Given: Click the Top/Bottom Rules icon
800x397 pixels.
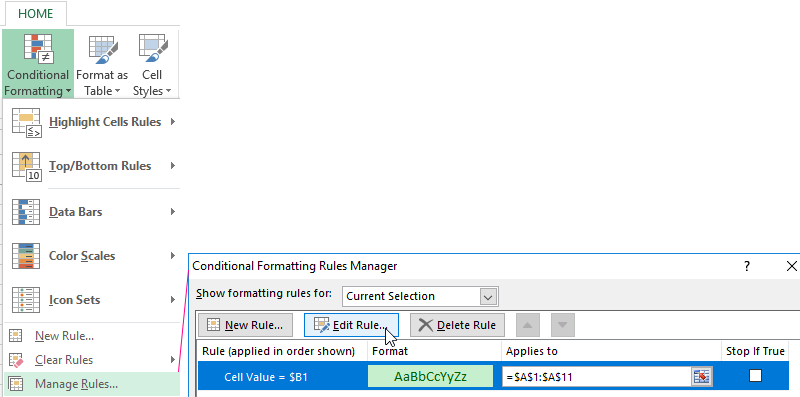Looking at the screenshot, I should [x=27, y=166].
